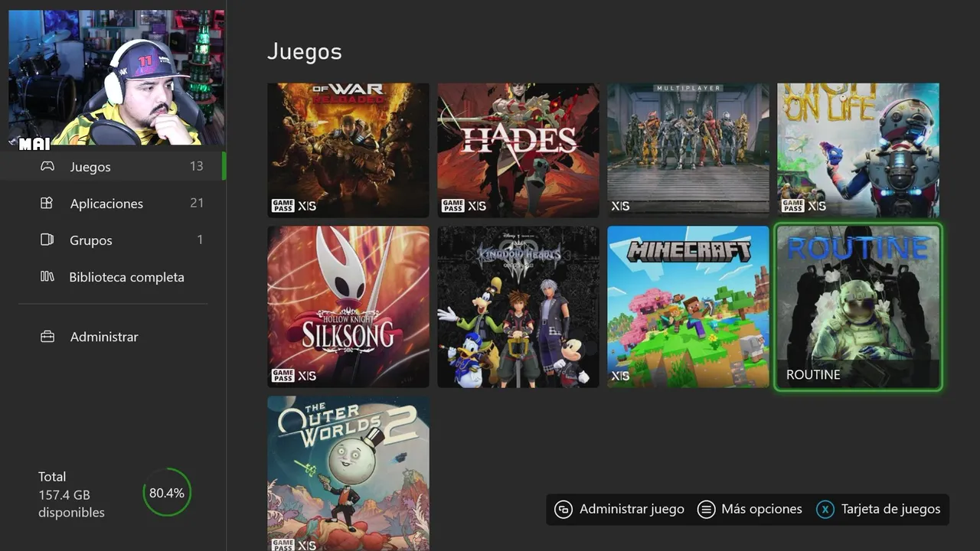Image resolution: width=980 pixels, height=551 pixels.
Task: Open the Kingdom Hearts III tile
Action: point(518,307)
